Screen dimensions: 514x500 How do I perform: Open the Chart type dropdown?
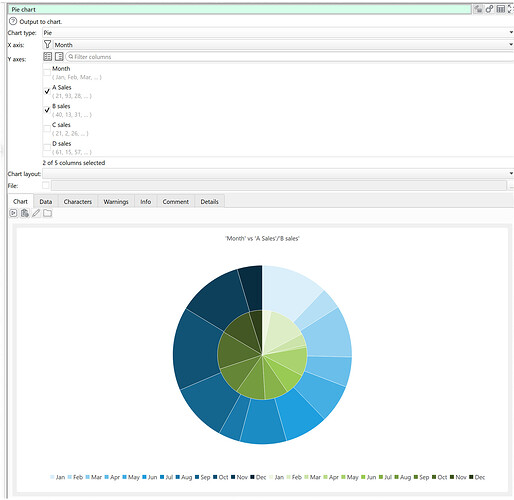(278, 33)
